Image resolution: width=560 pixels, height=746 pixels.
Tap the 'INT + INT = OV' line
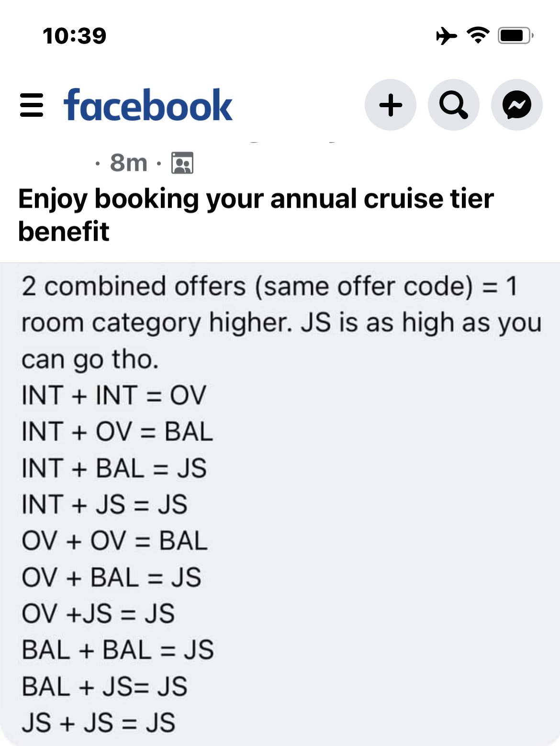click(x=114, y=395)
